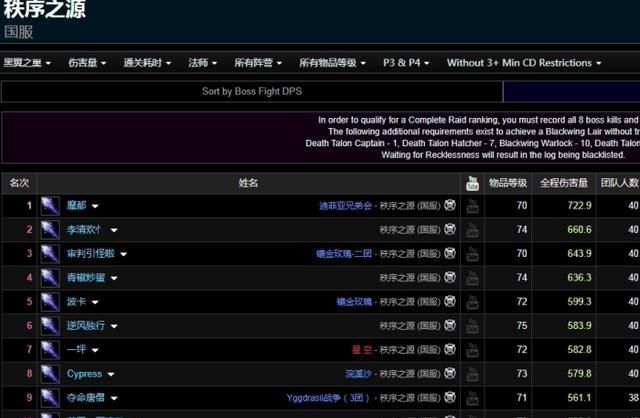Click the faction emblem in 逆风独行 row
Image resolution: width=640 pixels, height=418 pixels.
click(450, 325)
